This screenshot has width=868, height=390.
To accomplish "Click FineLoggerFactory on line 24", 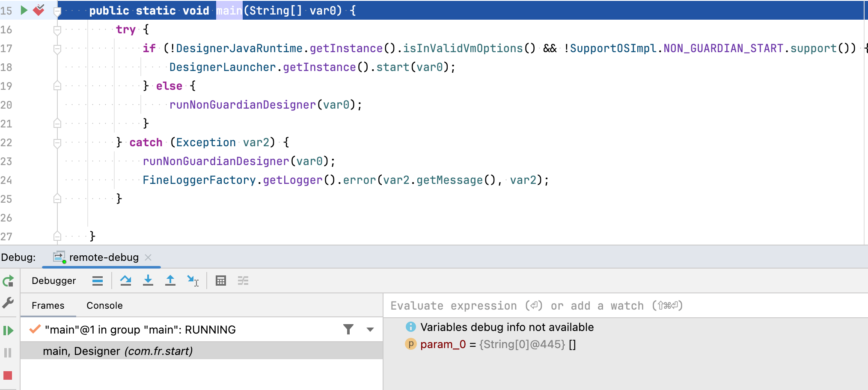I will coord(199,180).
